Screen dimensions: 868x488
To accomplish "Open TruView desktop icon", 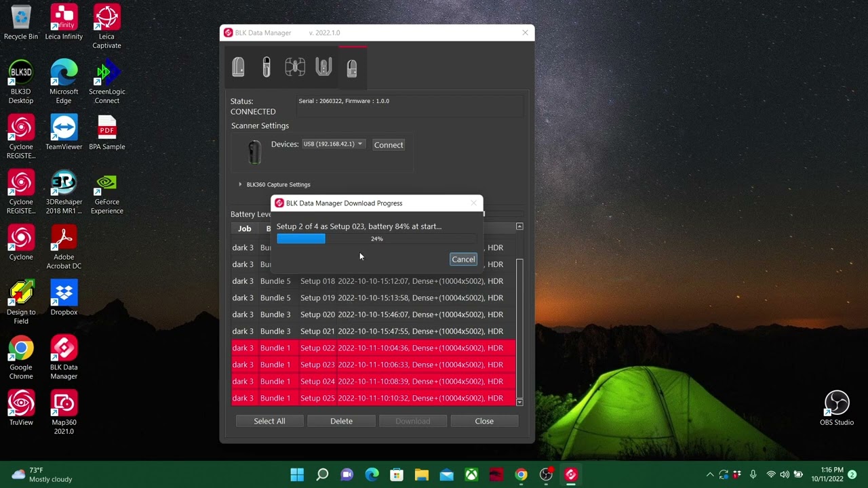I will (21, 408).
